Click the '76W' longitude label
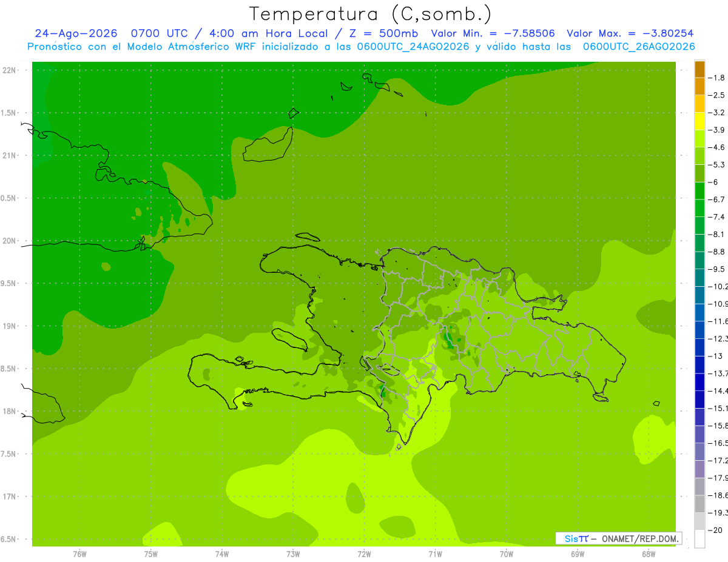 click(79, 554)
